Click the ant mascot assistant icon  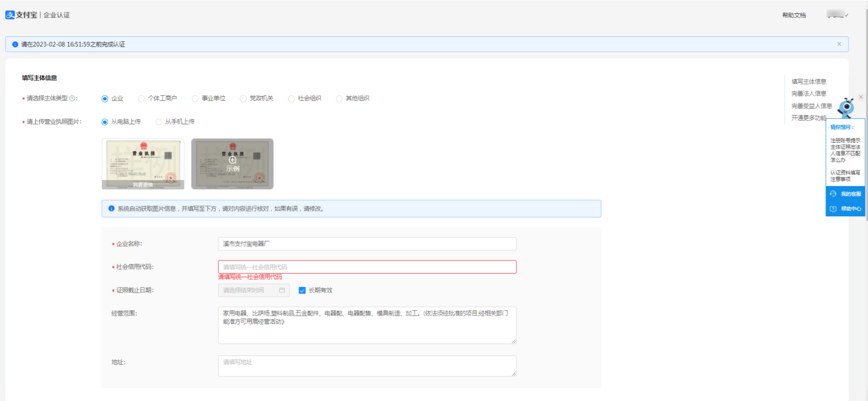(x=846, y=107)
